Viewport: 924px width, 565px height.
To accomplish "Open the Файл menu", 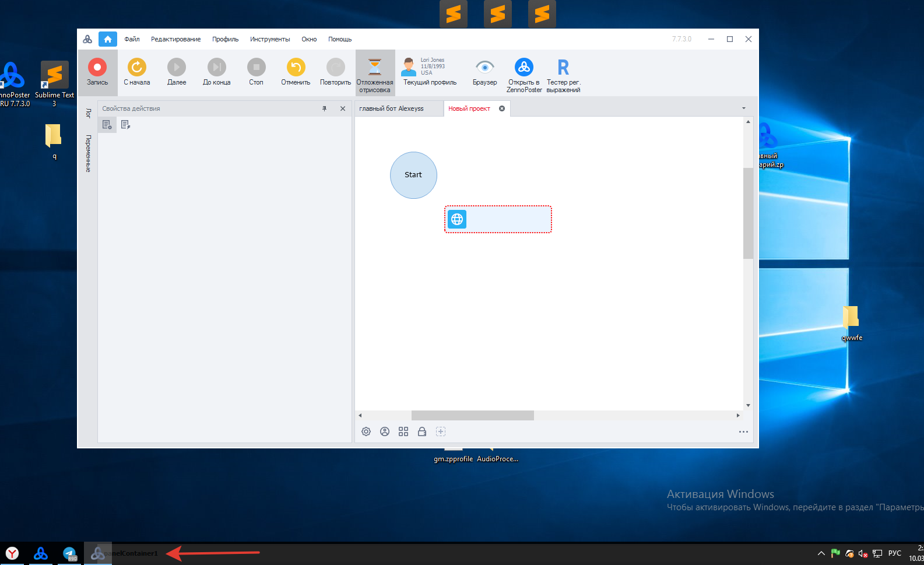I will [x=132, y=39].
